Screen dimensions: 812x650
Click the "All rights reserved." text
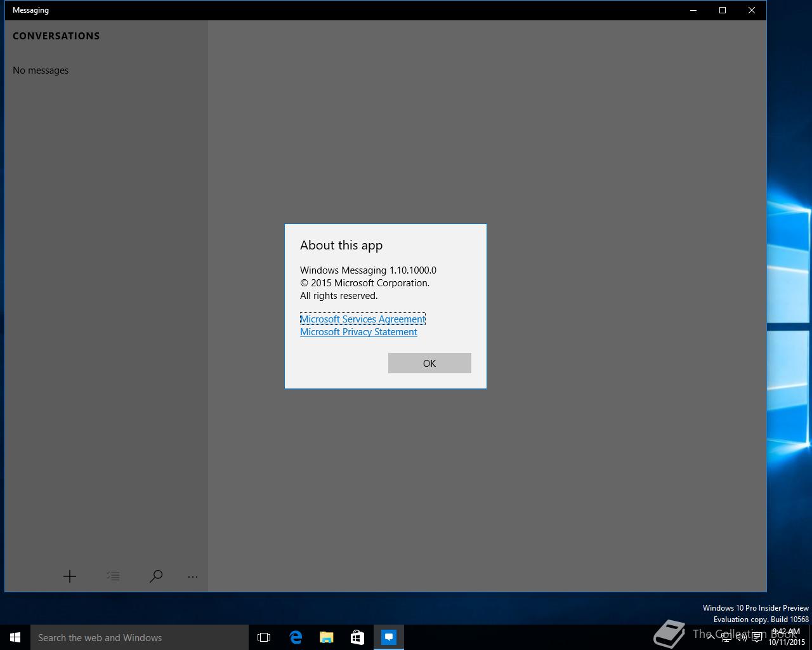pyautogui.click(x=339, y=296)
